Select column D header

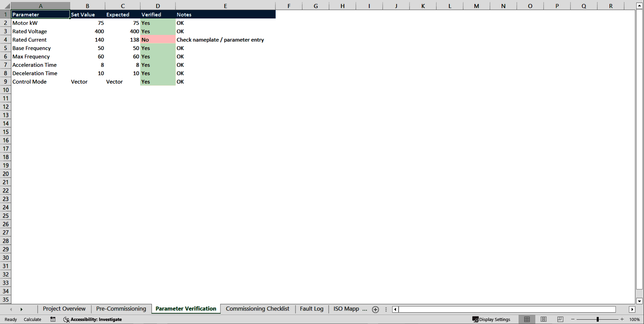tap(158, 6)
